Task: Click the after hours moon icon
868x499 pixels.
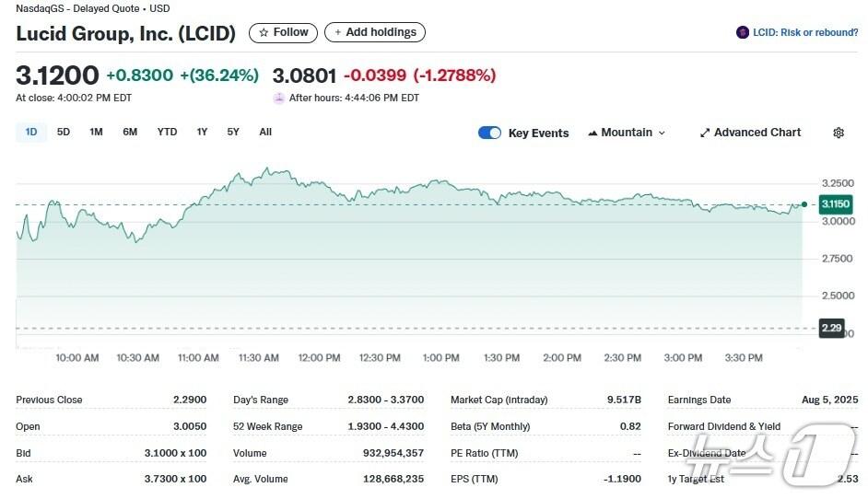Action: click(x=279, y=98)
